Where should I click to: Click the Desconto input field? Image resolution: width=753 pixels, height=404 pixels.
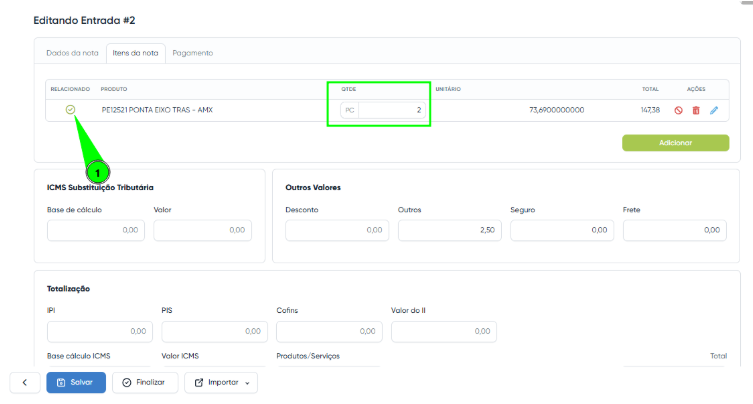[x=336, y=230]
